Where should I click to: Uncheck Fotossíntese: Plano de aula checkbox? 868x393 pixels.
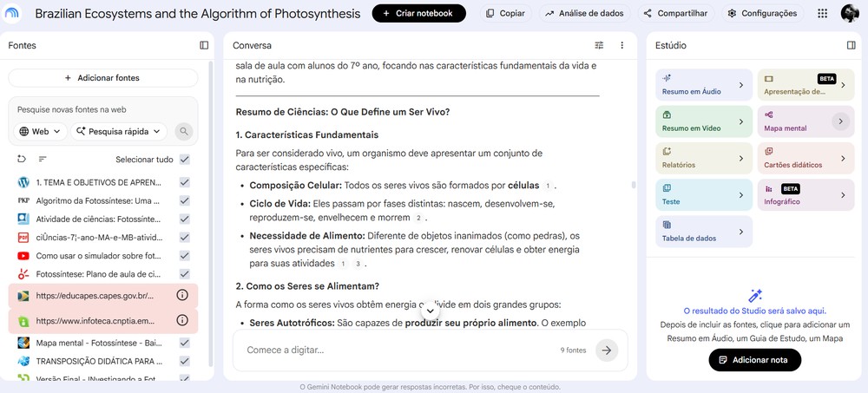(x=185, y=274)
